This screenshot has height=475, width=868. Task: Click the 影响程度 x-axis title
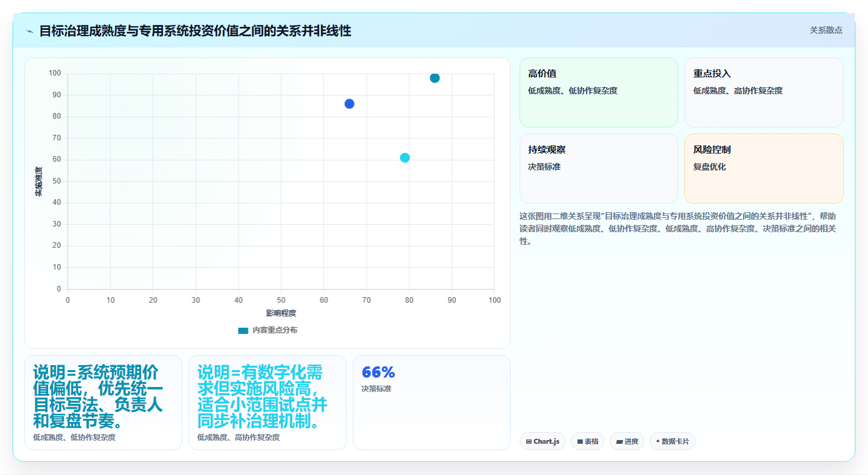point(281,313)
